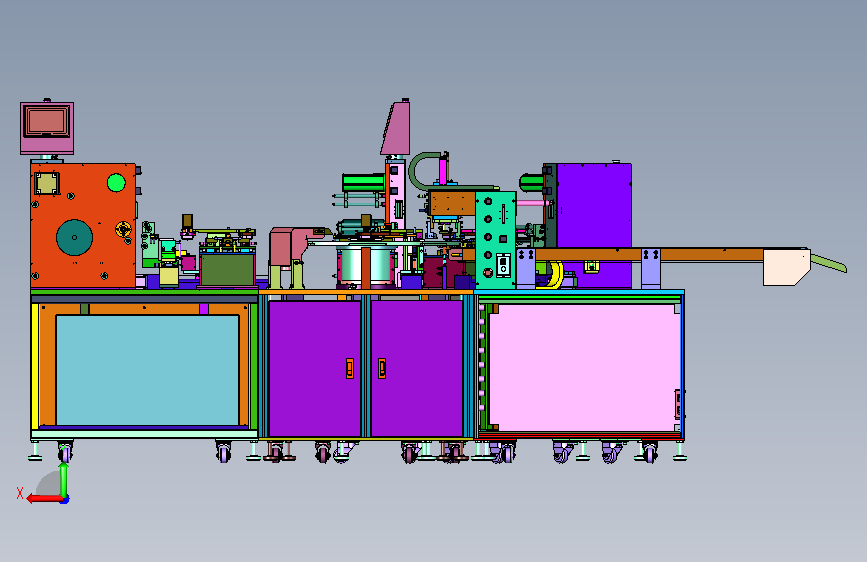867x562 pixels.
Task: Select the right lavender conveyor support bracket
Action: coord(651,268)
